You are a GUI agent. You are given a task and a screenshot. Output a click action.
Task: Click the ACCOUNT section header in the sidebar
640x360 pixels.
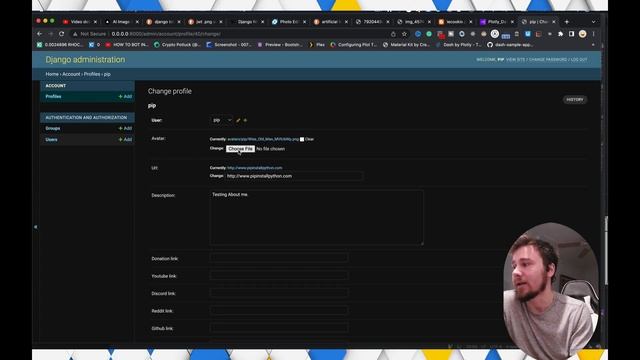(56, 86)
